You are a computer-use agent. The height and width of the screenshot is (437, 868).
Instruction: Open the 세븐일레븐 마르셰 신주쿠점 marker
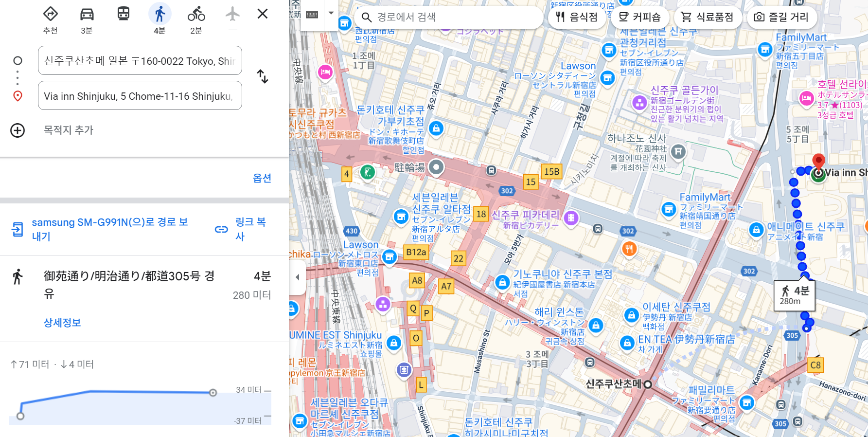point(300,420)
